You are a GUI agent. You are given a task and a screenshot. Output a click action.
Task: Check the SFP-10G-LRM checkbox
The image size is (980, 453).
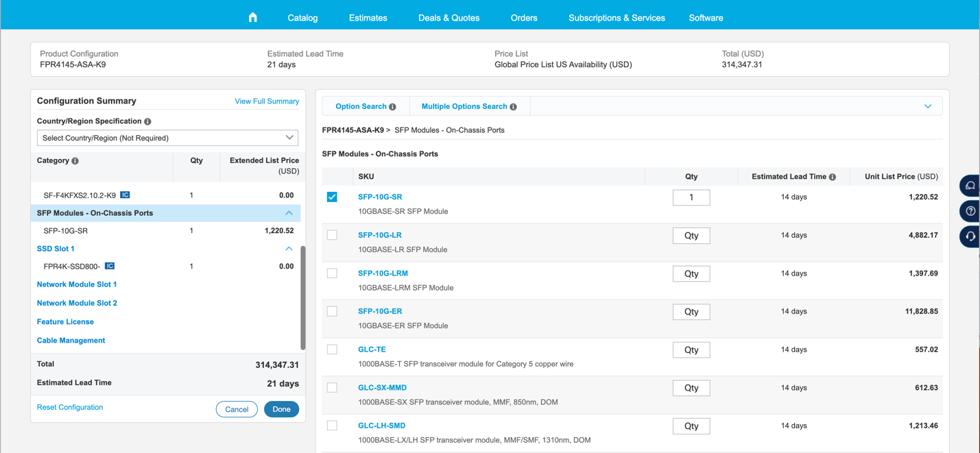tap(332, 273)
